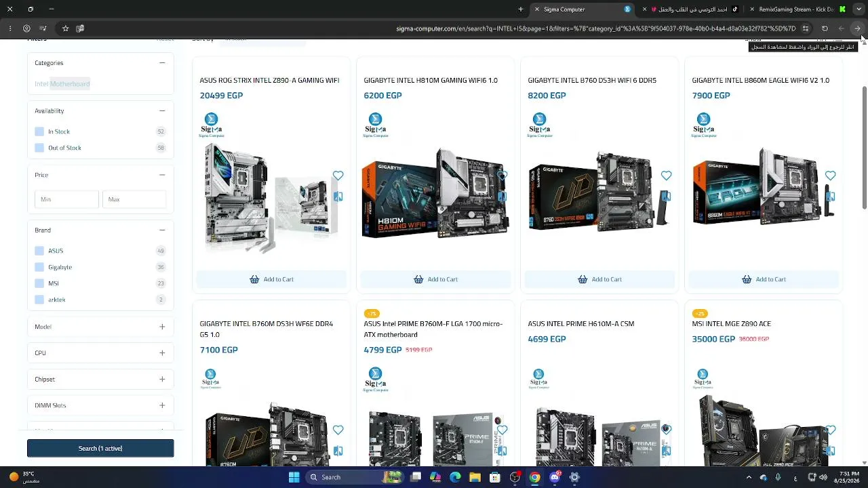This screenshot has width=868, height=488.
Task: Add ASUS ROG STRIX Z890-A to wishlist
Action: tap(338, 176)
